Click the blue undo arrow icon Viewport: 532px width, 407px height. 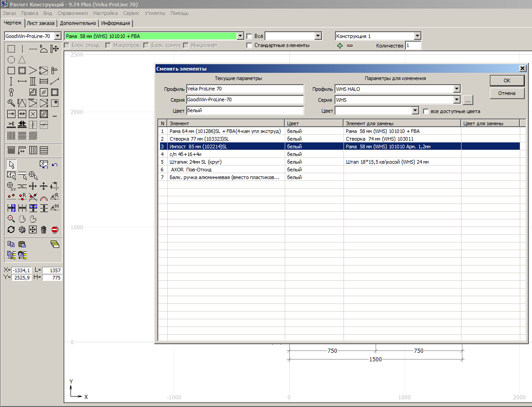click(55, 165)
